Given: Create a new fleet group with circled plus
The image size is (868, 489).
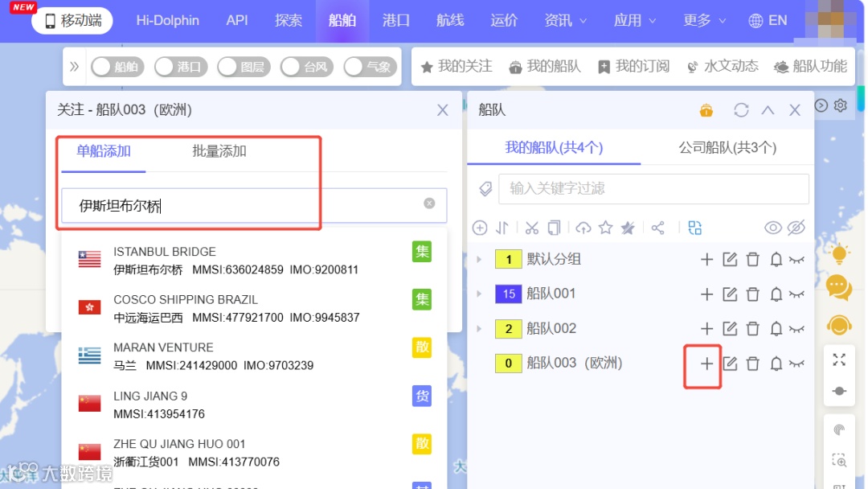Looking at the screenshot, I should pos(480,228).
